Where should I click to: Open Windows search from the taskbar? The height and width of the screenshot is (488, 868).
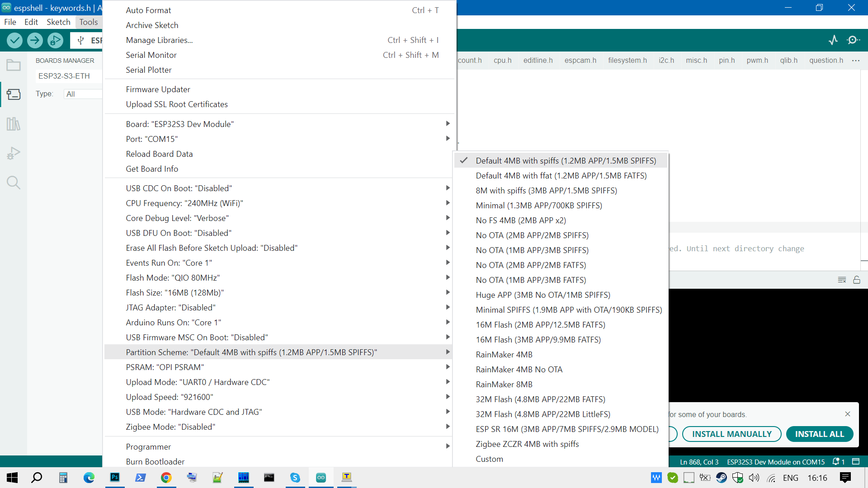pos(37,478)
